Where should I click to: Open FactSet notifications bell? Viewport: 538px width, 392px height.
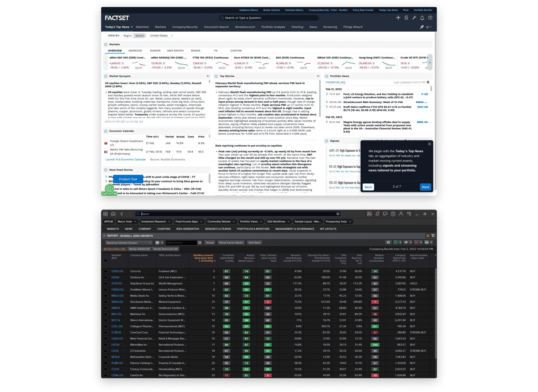(422, 18)
